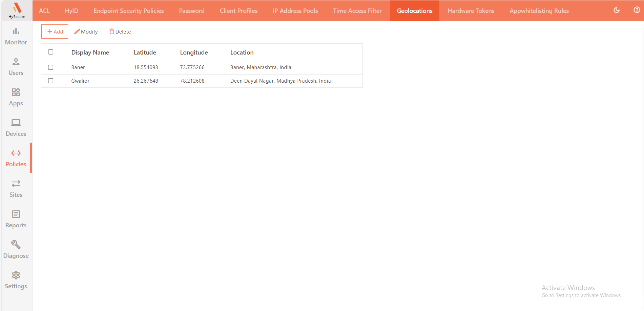644x311 pixels.
Task: Click the Add geolocation button
Action: pyautogui.click(x=55, y=32)
